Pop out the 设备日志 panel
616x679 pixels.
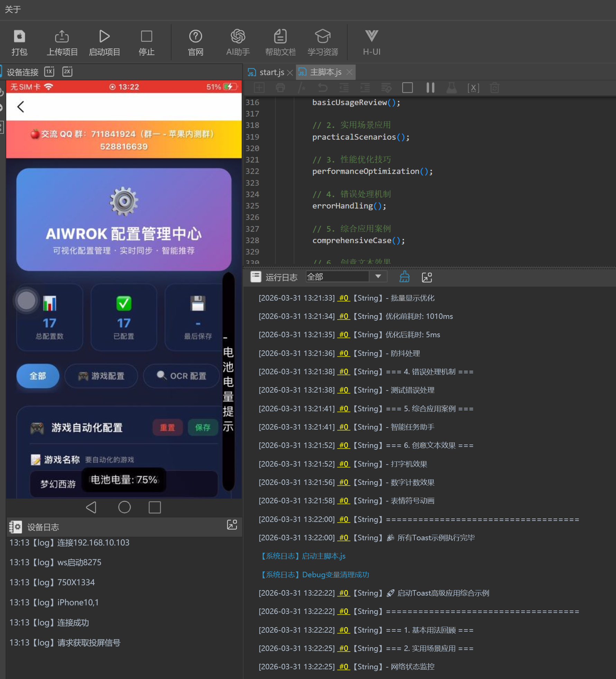[x=232, y=525]
